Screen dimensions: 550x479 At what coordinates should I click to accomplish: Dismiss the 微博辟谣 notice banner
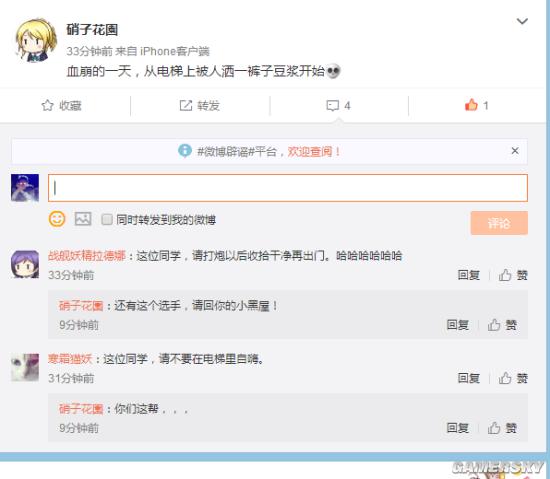coord(515,151)
